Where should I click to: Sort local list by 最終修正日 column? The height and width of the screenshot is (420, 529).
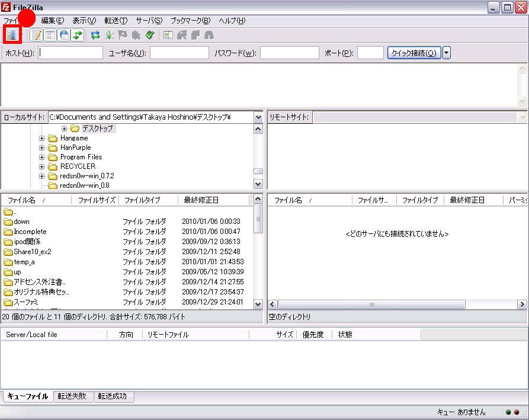click(x=214, y=200)
